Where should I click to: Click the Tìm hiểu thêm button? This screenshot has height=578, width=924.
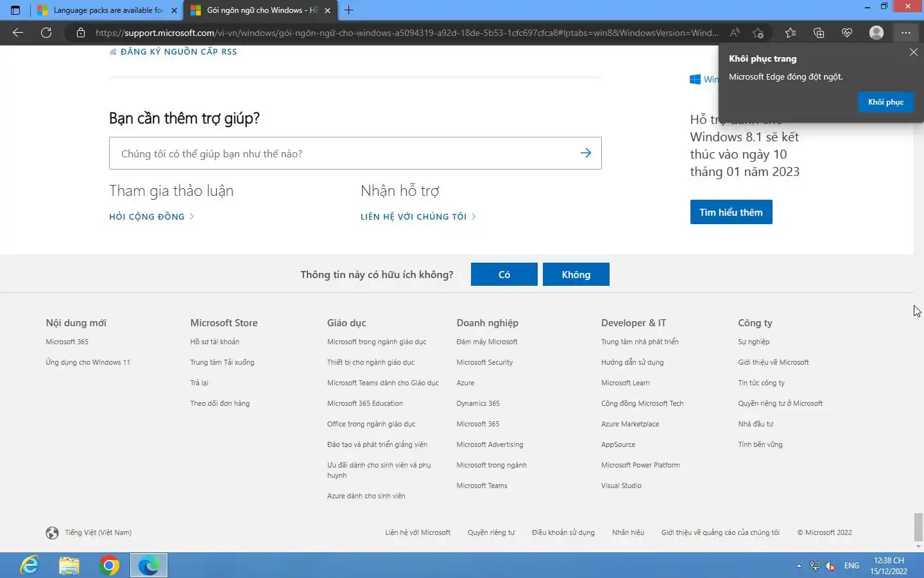pos(731,212)
